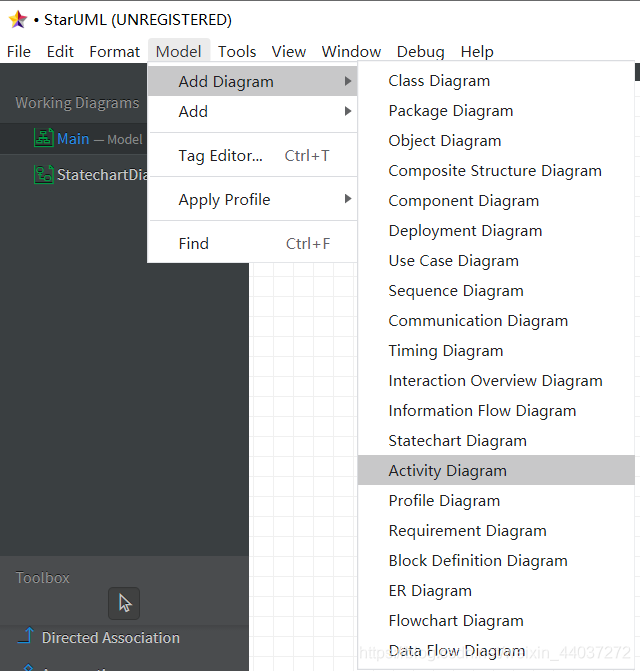
Task: Click the Directed Association arrow icon
Action: 26,635
